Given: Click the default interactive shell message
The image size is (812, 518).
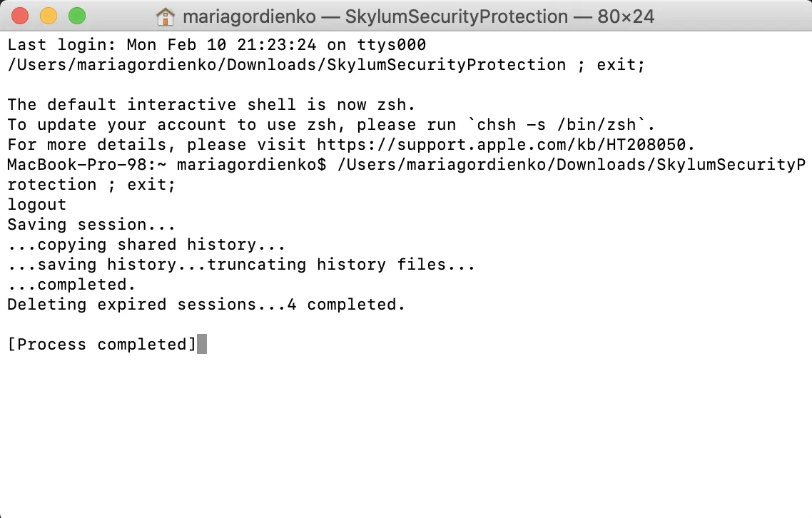Looking at the screenshot, I should pos(211,105).
